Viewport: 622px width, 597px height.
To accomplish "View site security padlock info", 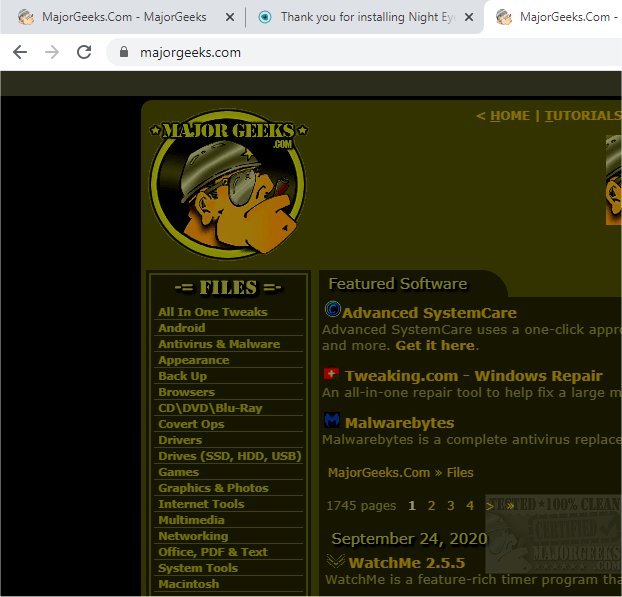I will 124,52.
